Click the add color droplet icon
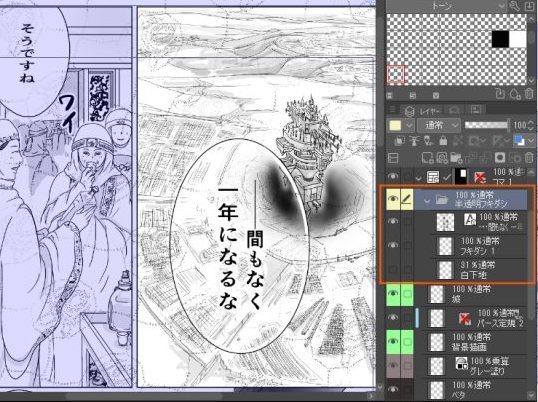The width and height of the screenshot is (538, 402). click(x=515, y=93)
